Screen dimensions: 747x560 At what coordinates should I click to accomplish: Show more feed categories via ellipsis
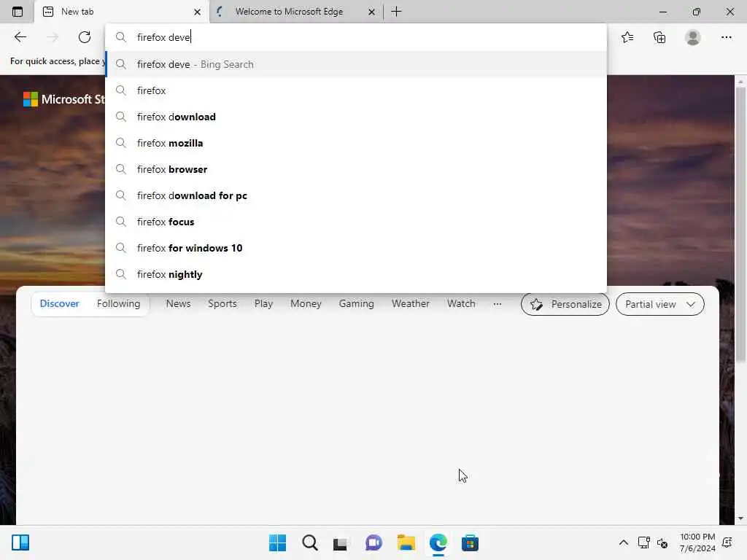[x=498, y=304]
